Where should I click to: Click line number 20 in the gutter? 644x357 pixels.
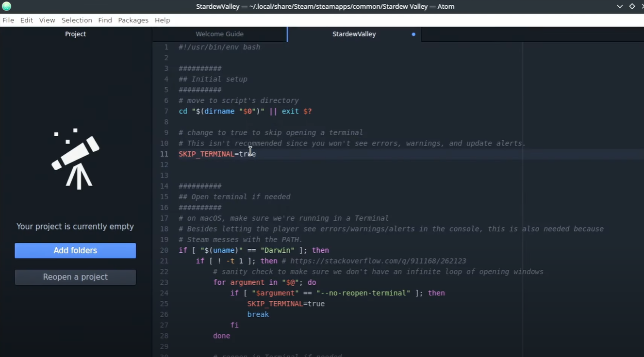pos(164,250)
